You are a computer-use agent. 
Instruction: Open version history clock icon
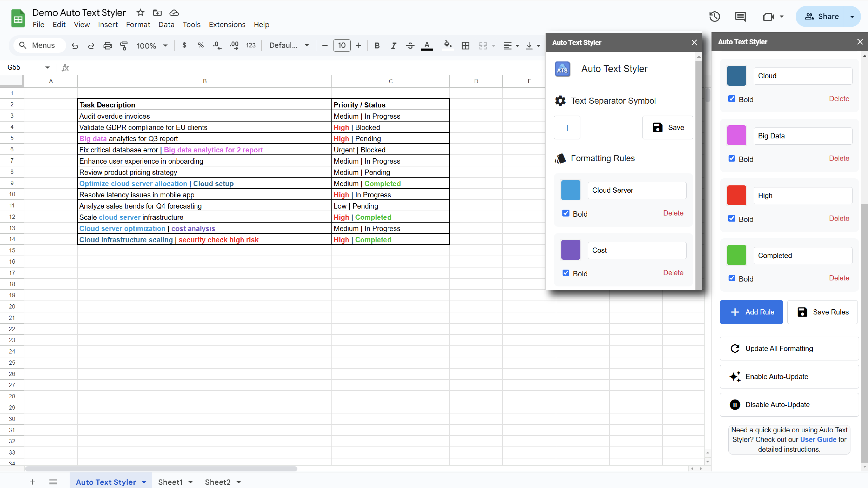714,17
